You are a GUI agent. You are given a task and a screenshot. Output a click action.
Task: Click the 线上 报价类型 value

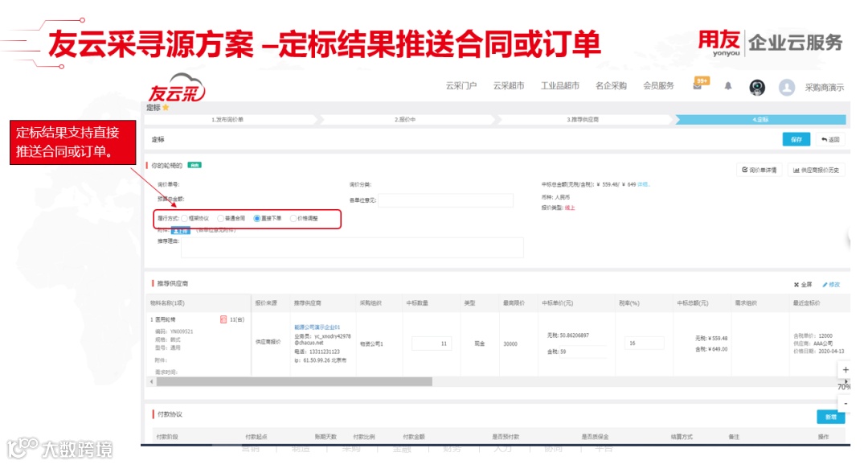(x=570, y=208)
